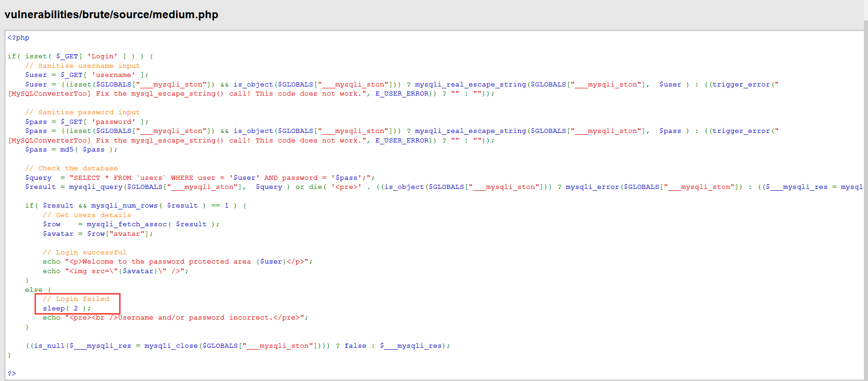Click the line $avatar = $row["avatar"];
The image size is (868, 381).
[98, 234]
